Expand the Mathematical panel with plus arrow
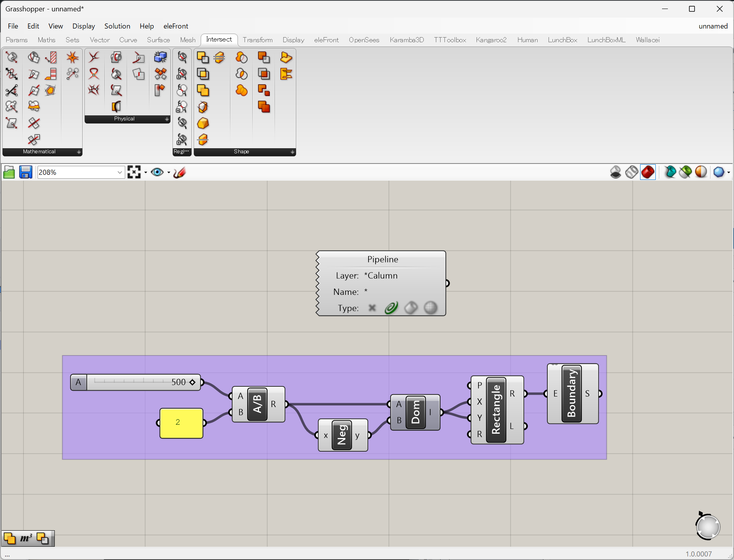 tap(79, 152)
